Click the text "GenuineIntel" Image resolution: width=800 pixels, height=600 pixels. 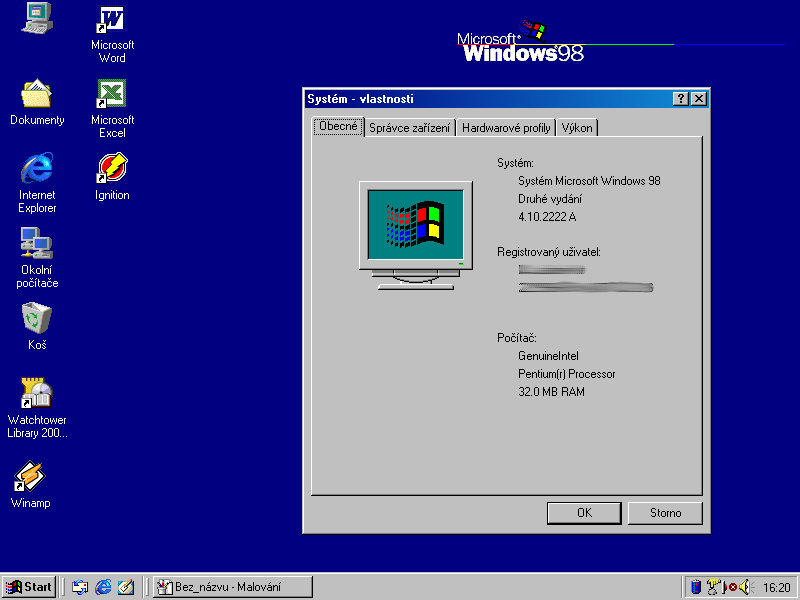tap(548, 356)
